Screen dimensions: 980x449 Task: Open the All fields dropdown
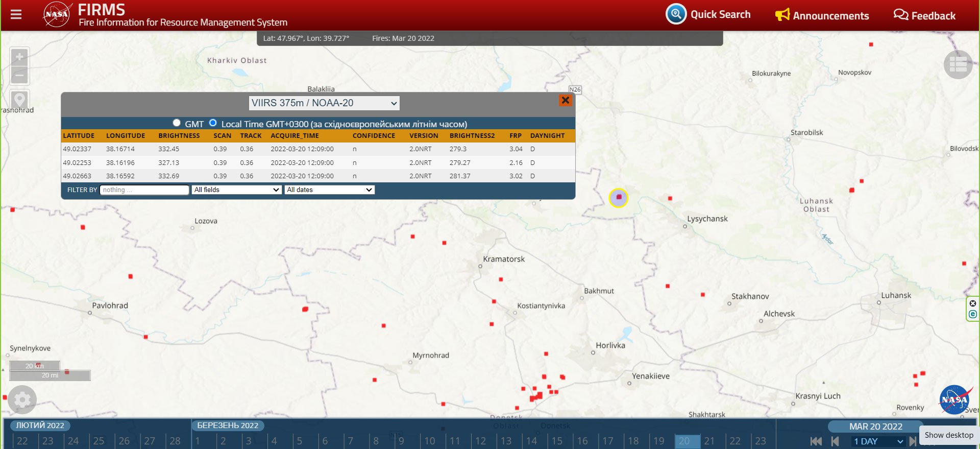pos(236,190)
